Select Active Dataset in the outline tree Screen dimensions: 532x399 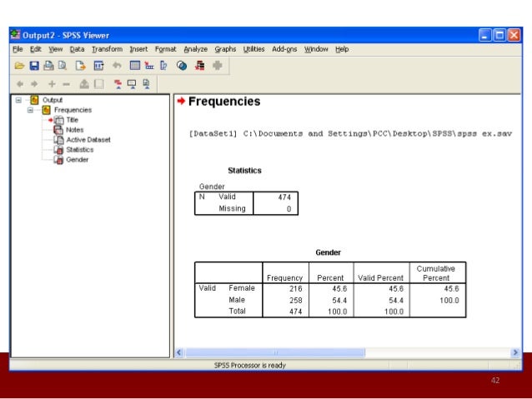tap(88, 140)
